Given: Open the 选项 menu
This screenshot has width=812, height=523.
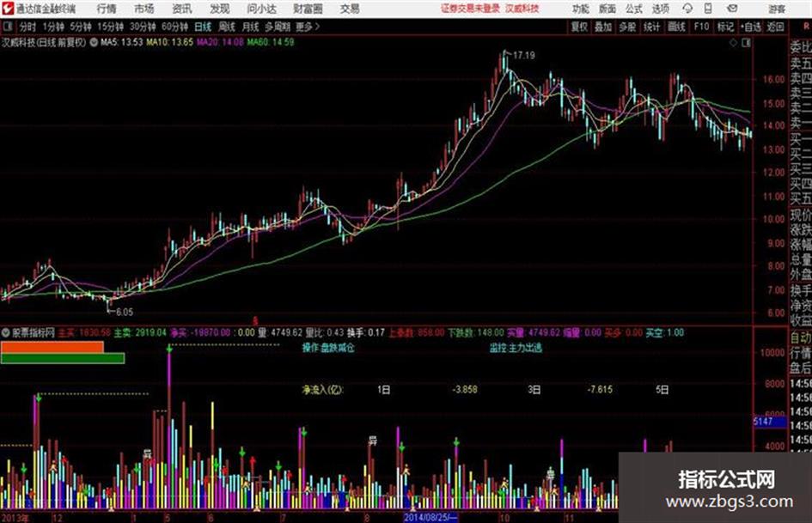Looking at the screenshot, I should click(x=660, y=9).
